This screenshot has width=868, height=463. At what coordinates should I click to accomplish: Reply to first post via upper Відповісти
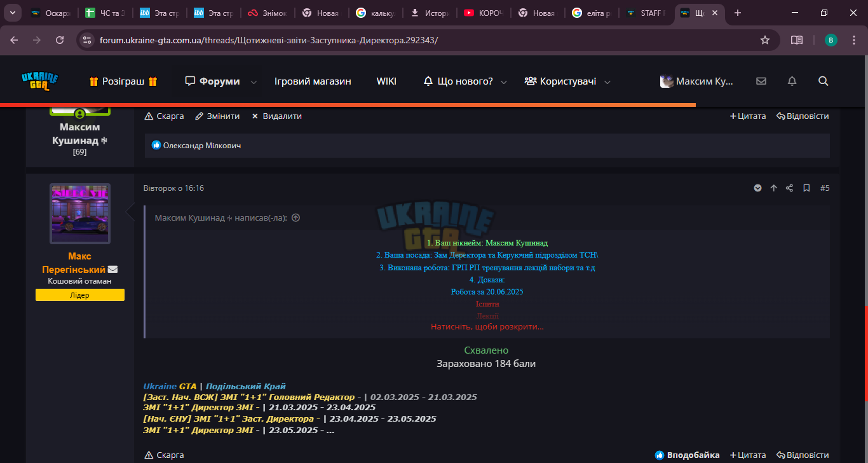point(803,116)
